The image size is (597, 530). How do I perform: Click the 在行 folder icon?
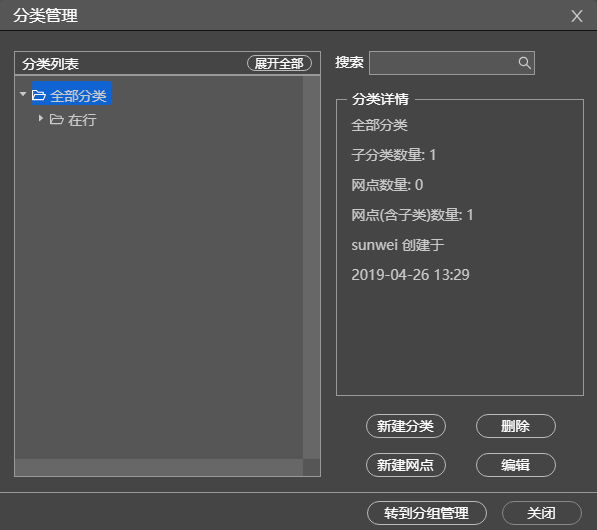(x=57, y=119)
